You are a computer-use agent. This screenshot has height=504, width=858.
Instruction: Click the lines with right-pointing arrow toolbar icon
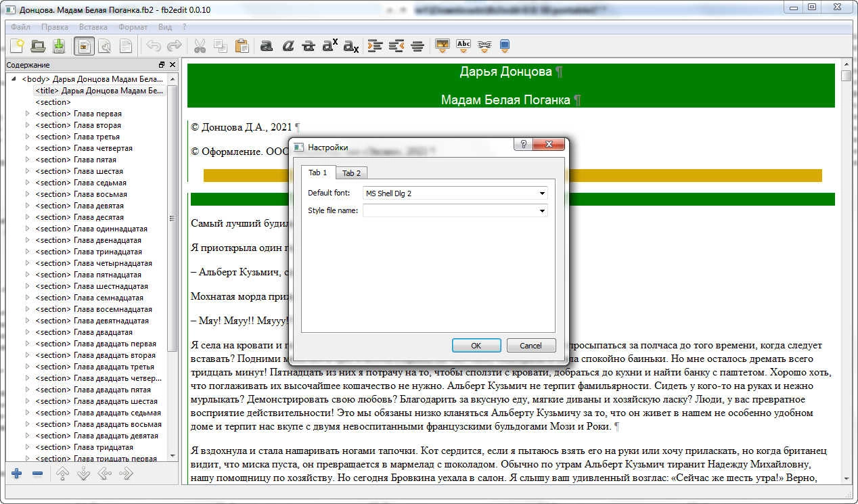[376, 46]
